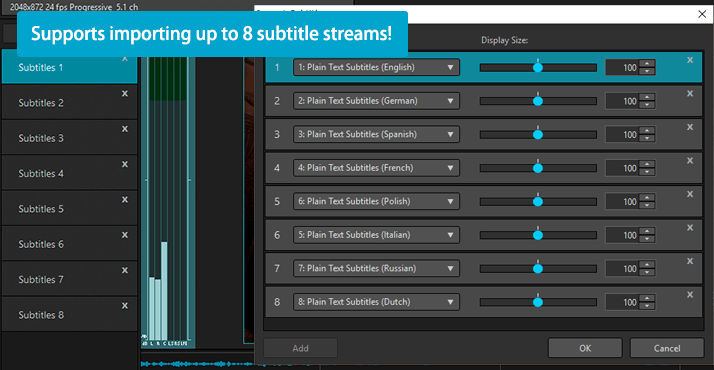714x370 pixels.
Task: Adjust the display size slider for French row
Action: click(x=538, y=168)
